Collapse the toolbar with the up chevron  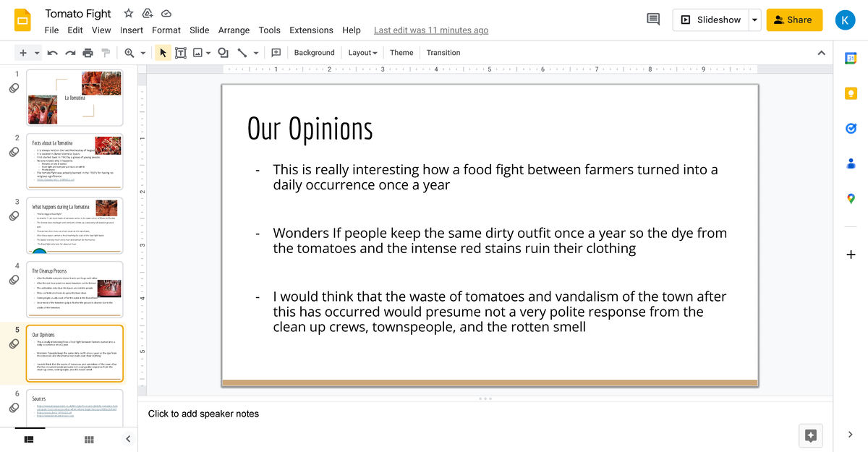pyautogui.click(x=822, y=52)
